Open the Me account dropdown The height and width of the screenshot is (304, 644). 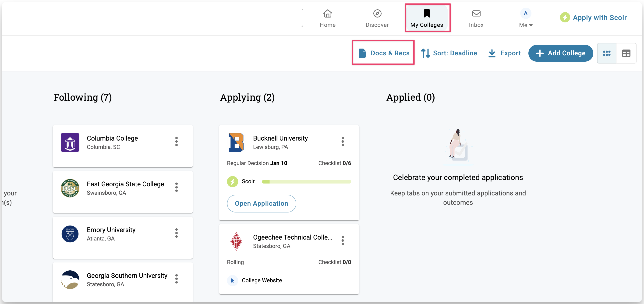[x=526, y=18]
